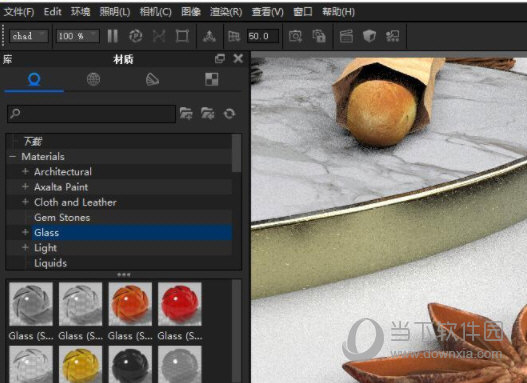Image resolution: width=527 pixels, height=383 pixels.
Task: Click the performance mode icon
Action: [136, 36]
